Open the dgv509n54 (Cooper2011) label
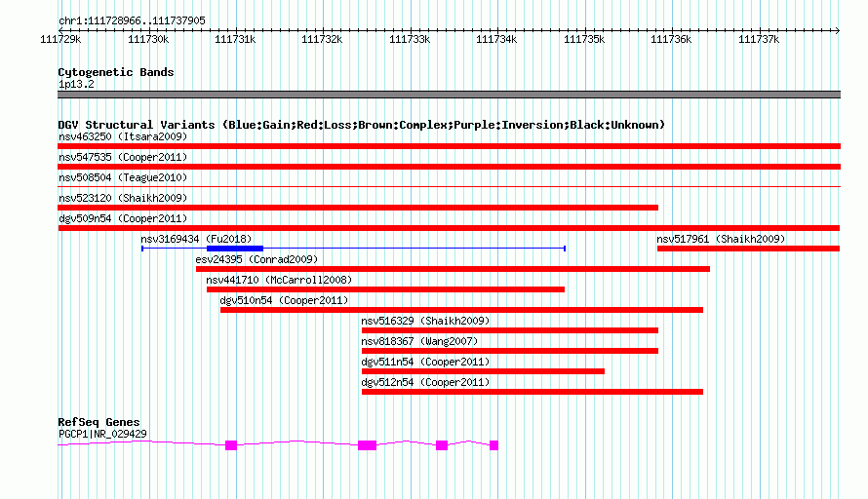 123,218
